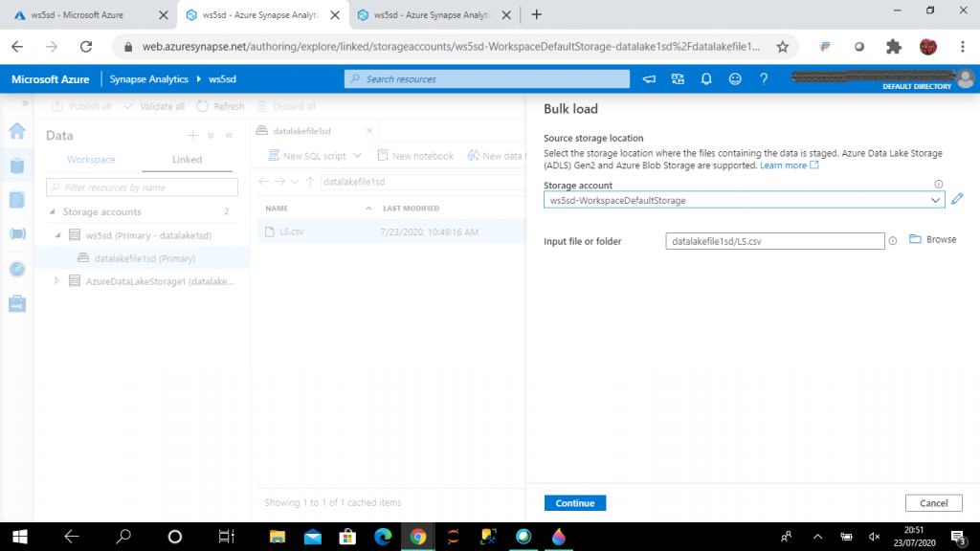Open the Windows action center icon

[958, 537]
